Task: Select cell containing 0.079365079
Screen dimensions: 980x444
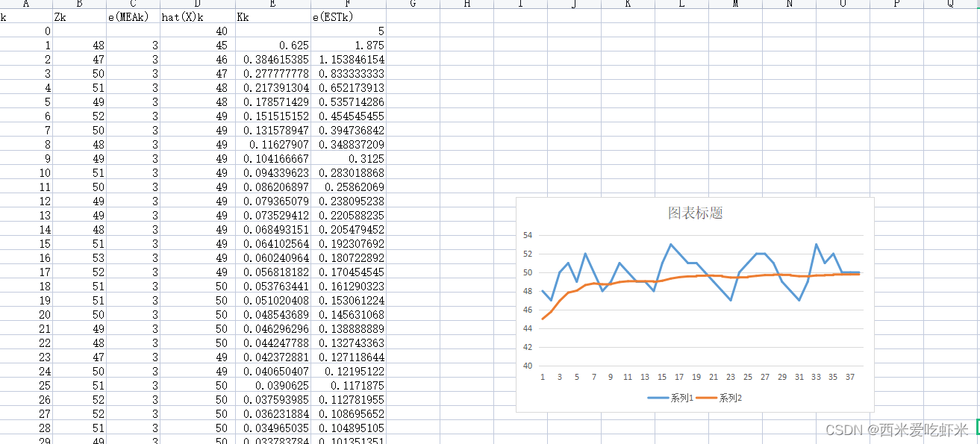Action: (x=273, y=201)
